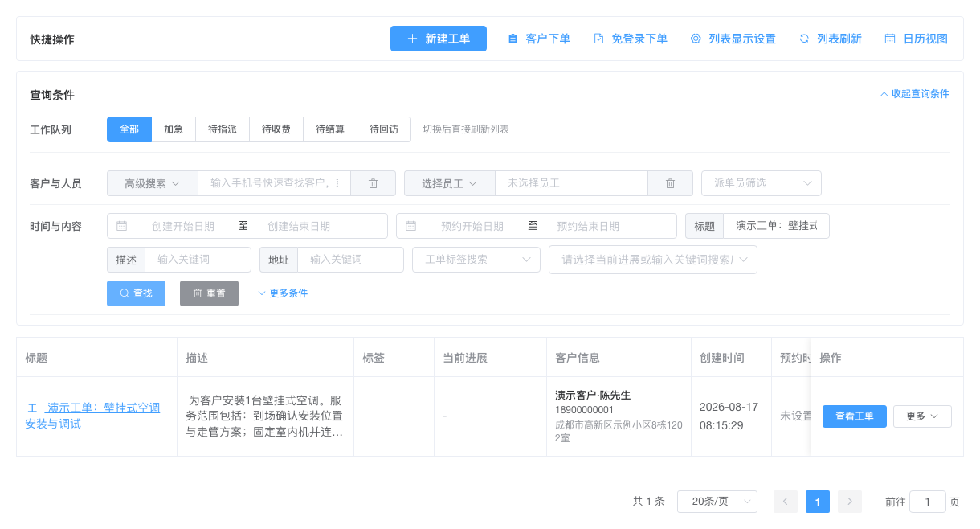Screen dimensions: 980x529
Task: Click the work order description text
Action: point(265,416)
